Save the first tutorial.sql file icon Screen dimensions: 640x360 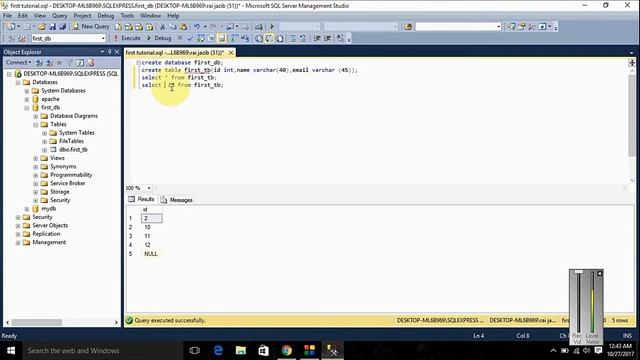coord(52,27)
